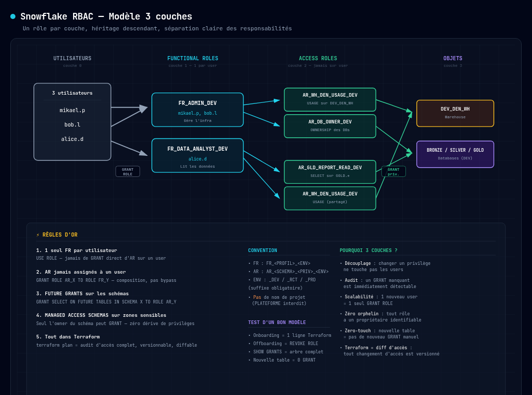Viewport: 532px width, 395px height.
Task: Select 'Nouvelle table = 0 GRANT'
Action: point(282,360)
